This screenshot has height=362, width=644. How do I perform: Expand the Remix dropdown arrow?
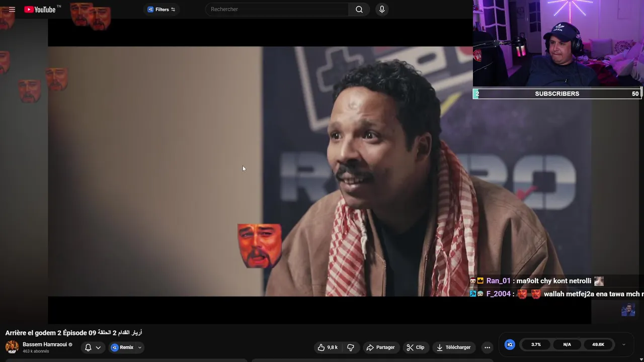[x=140, y=347]
